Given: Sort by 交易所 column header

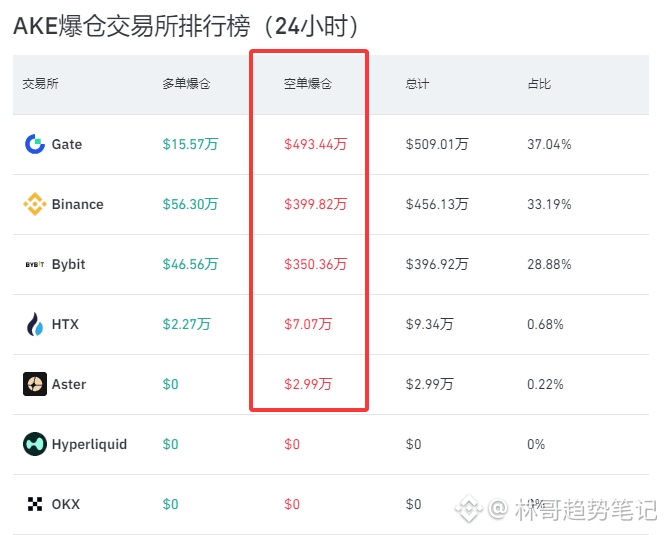Looking at the screenshot, I should [40, 84].
